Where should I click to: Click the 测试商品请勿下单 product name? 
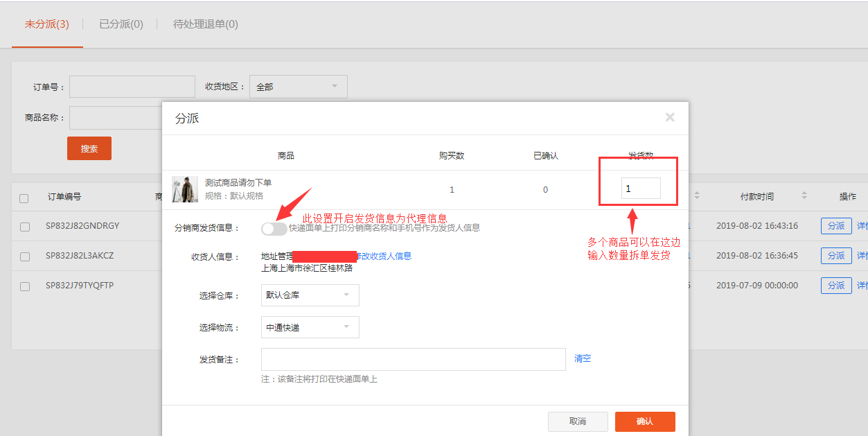pos(238,182)
